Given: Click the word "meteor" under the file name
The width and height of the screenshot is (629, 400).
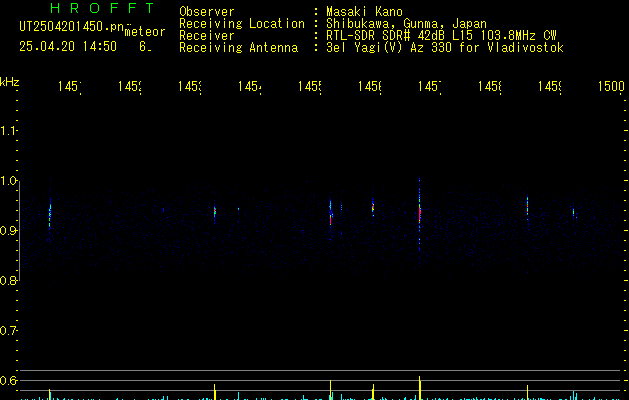Looking at the screenshot, I should pyautogui.click(x=145, y=32).
